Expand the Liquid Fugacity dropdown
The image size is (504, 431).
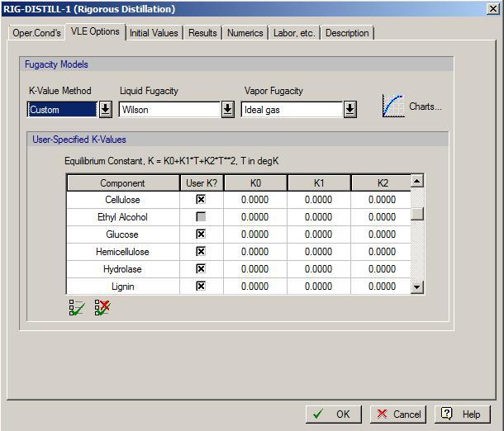coord(227,109)
